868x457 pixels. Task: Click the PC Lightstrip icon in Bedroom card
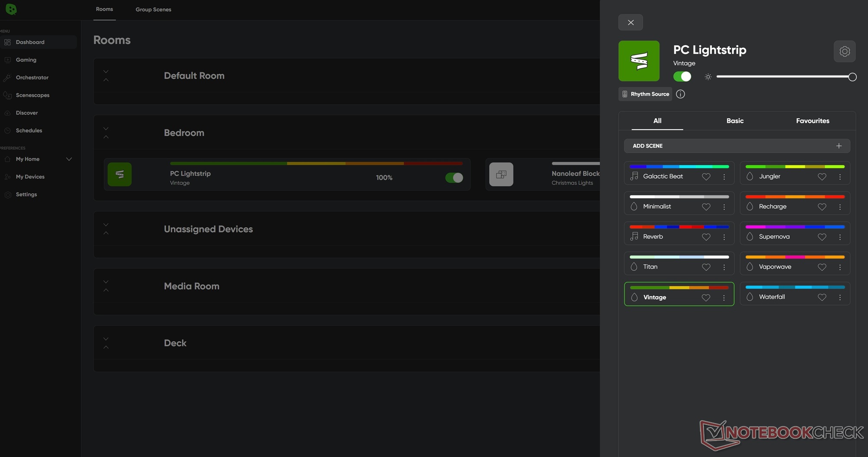[x=119, y=174]
